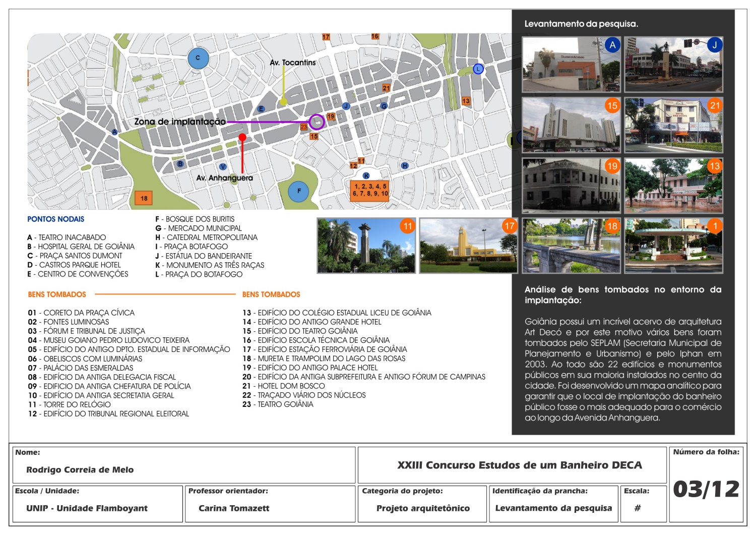Click orange marker 21 on the map
Screen dimensions: 756x535
[x=386, y=88]
